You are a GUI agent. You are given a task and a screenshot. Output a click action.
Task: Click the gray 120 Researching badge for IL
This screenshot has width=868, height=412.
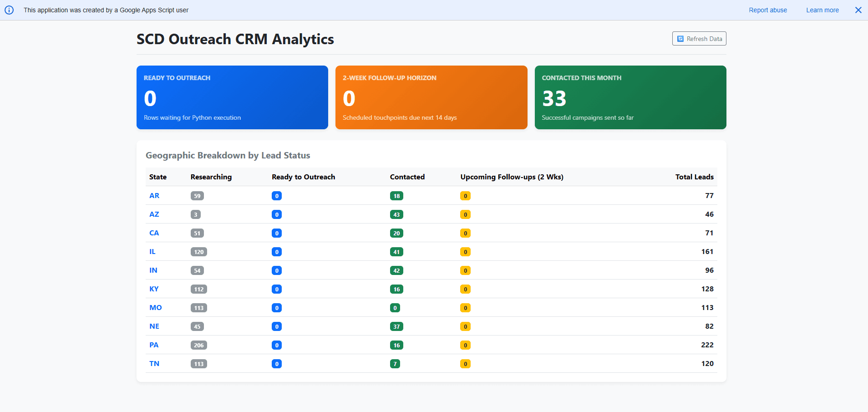[x=199, y=252]
